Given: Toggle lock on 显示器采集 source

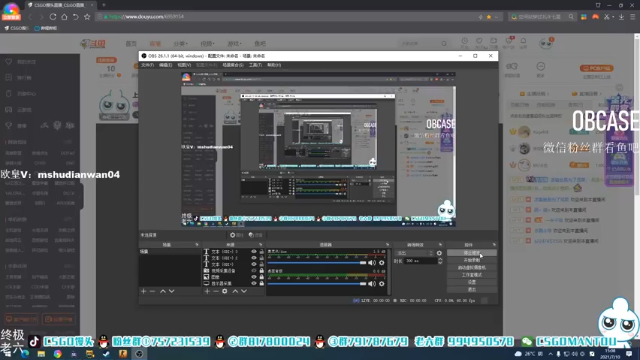Looking at the screenshot, I should pos(262,283).
